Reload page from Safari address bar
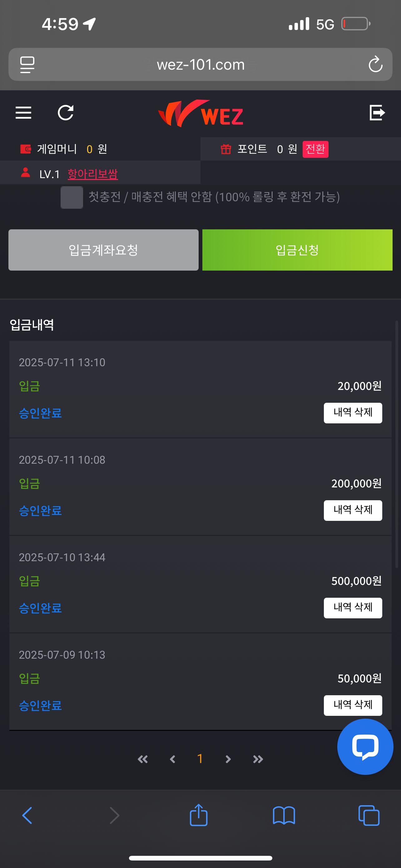This screenshot has height=868, width=401. click(375, 64)
